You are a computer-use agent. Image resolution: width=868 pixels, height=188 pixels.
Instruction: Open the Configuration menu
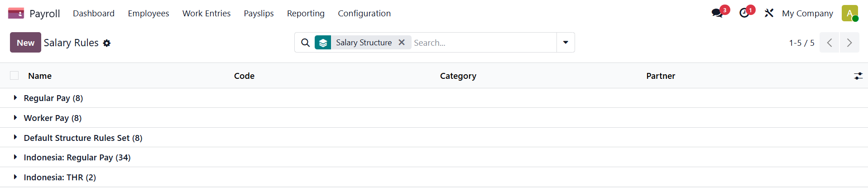364,13
